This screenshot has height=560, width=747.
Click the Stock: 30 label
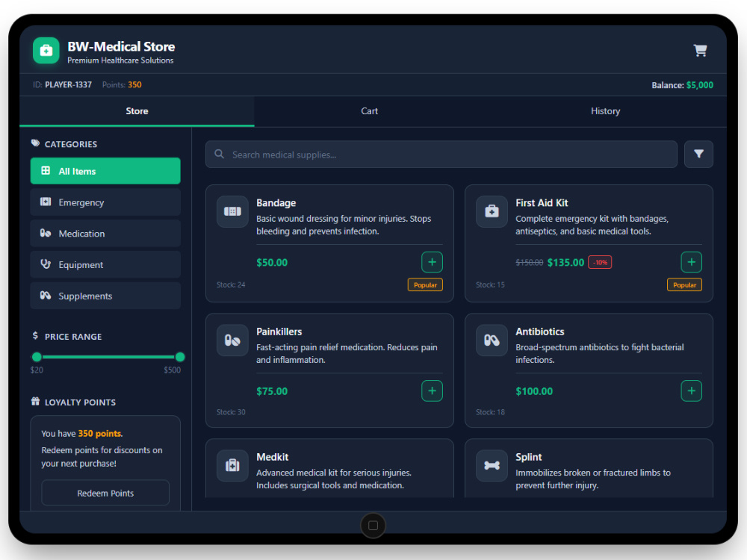(x=231, y=412)
